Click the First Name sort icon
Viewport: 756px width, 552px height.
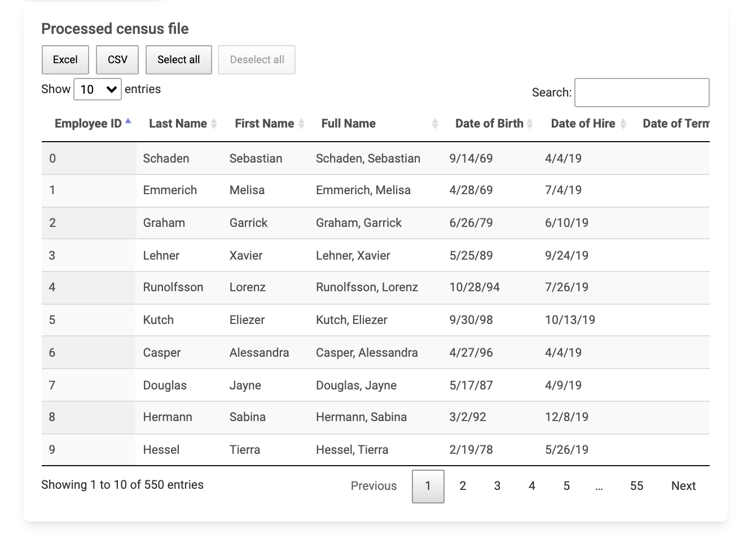click(301, 124)
